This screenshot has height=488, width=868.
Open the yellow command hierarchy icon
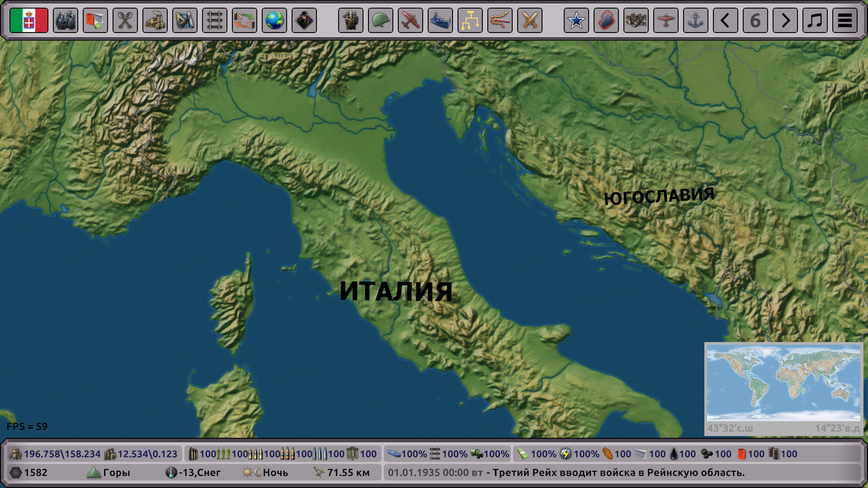[470, 20]
